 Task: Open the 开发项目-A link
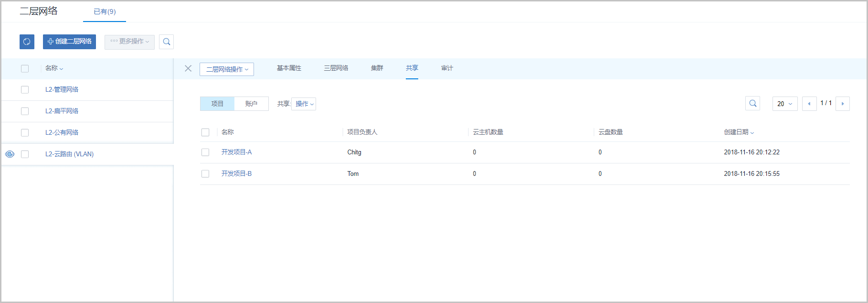click(236, 152)
